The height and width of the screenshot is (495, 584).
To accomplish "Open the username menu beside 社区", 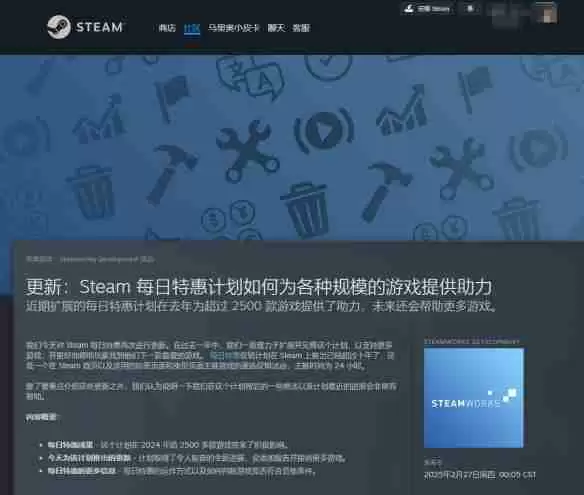I will coord(233,28).
